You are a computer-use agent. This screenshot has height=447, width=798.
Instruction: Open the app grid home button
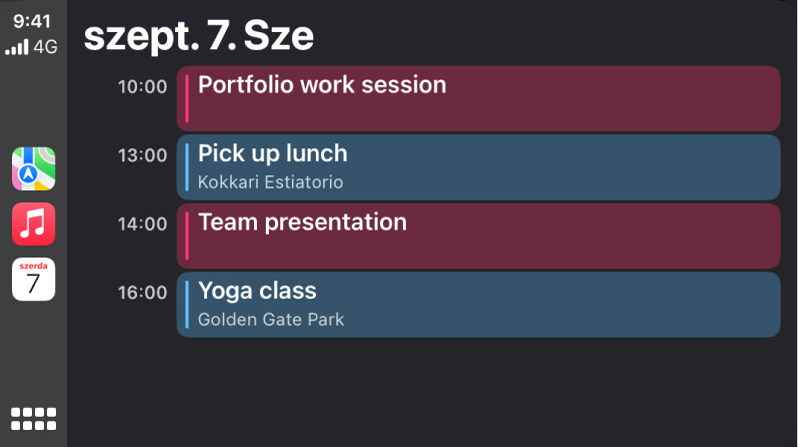coord(33,418)
